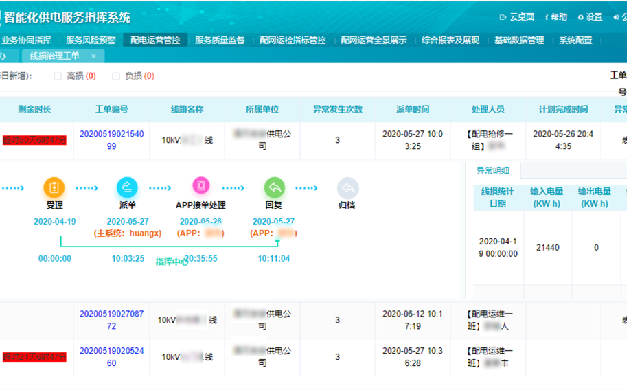
Task: Click the green 回复 step icon
Action: [x=274, y=187]
